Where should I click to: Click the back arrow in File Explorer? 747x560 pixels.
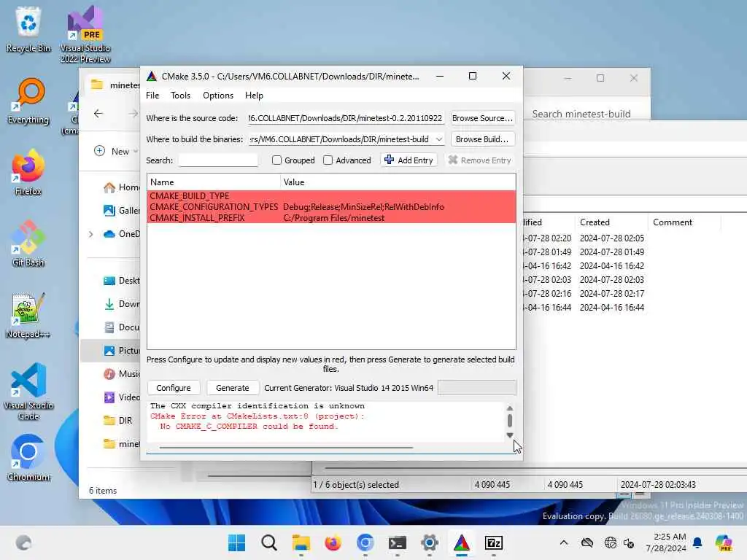[98, 113]
